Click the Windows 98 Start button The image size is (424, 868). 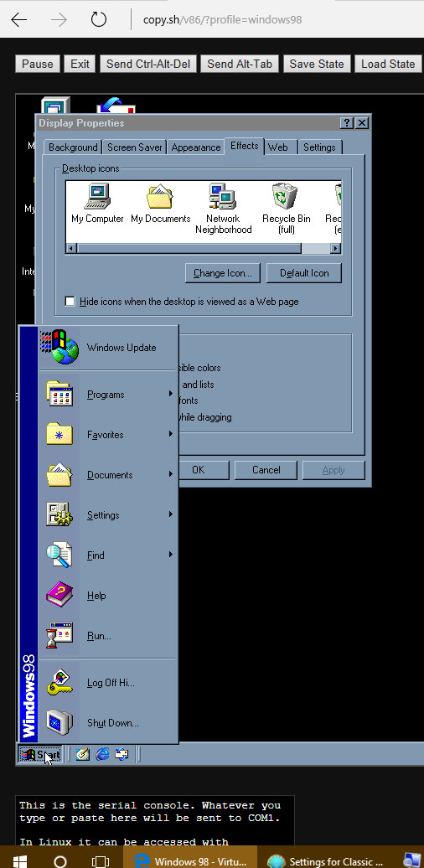coord(40,755)
